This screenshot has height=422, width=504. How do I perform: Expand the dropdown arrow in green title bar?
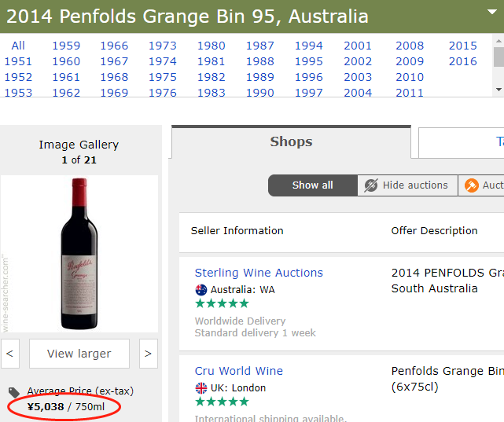click(491, 13)
